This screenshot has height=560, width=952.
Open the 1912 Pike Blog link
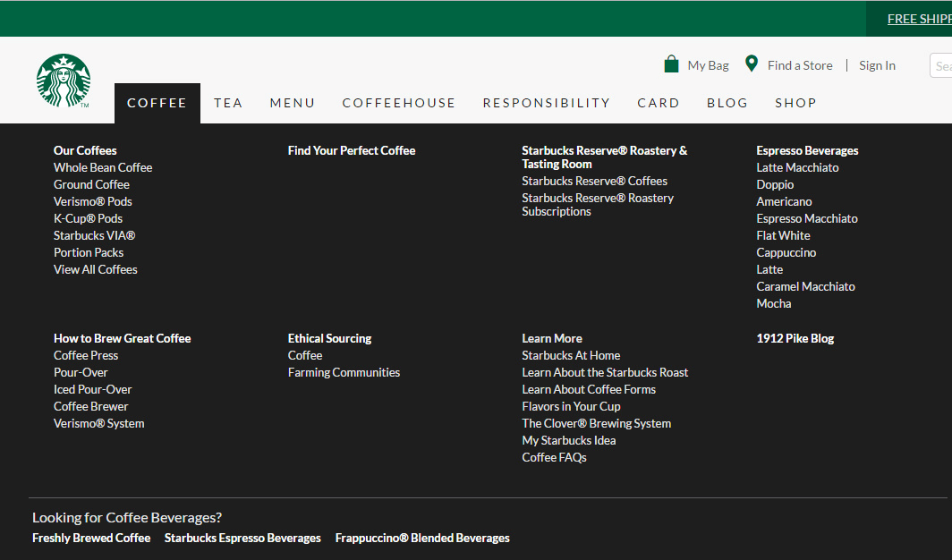tap(795, 338)
